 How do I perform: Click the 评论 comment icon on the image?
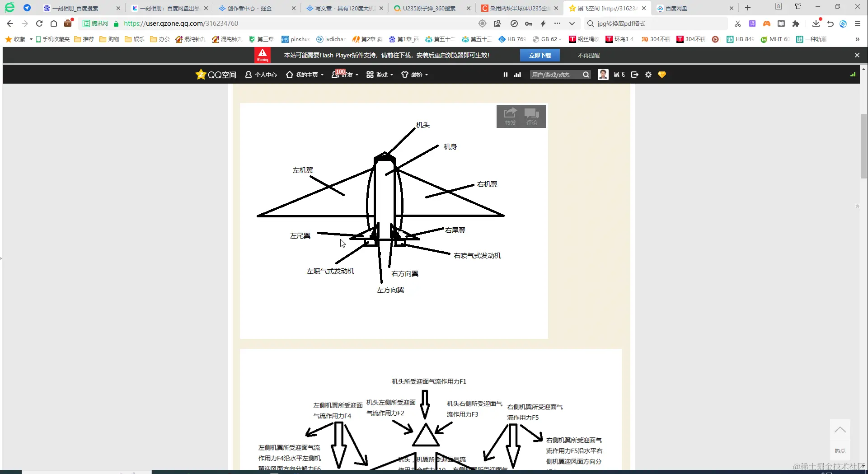click(x=532, y=116)
